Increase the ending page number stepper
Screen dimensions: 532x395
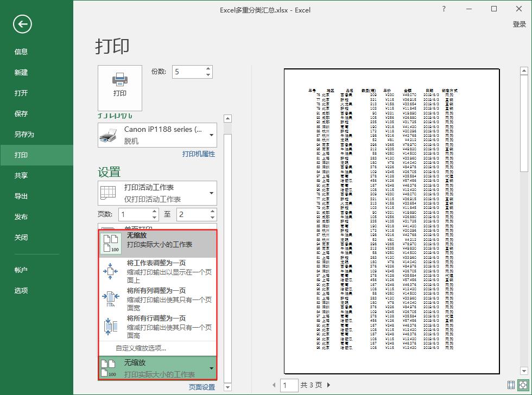(213, 211)
